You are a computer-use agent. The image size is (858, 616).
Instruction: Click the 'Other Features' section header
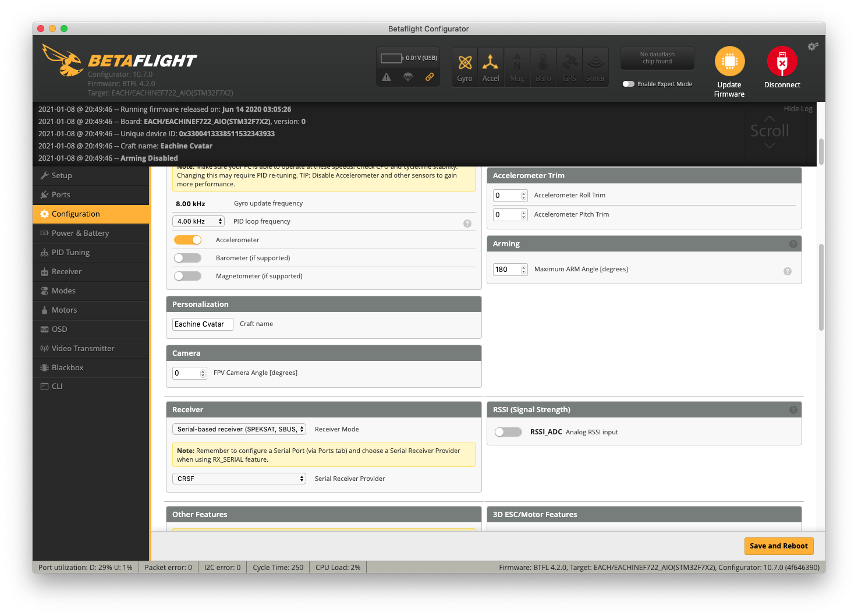point(324,515)
